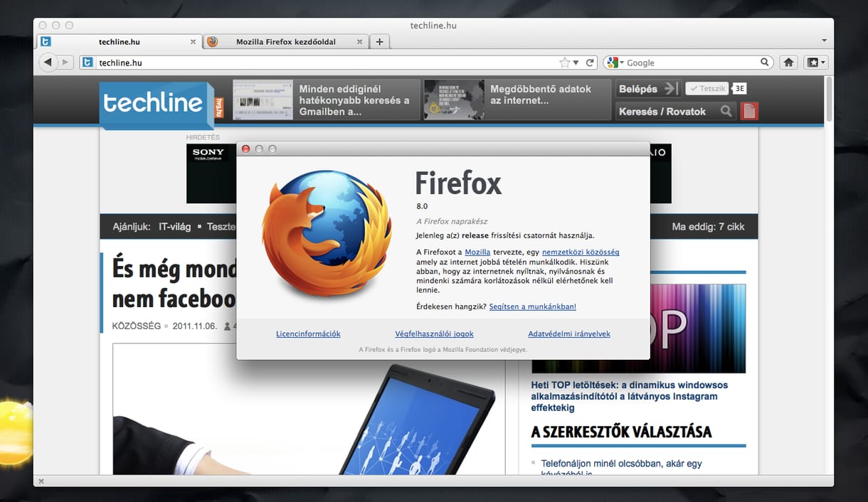868x502 pixels.
Task: Click the Belépés login button
Action: [648, 89]
